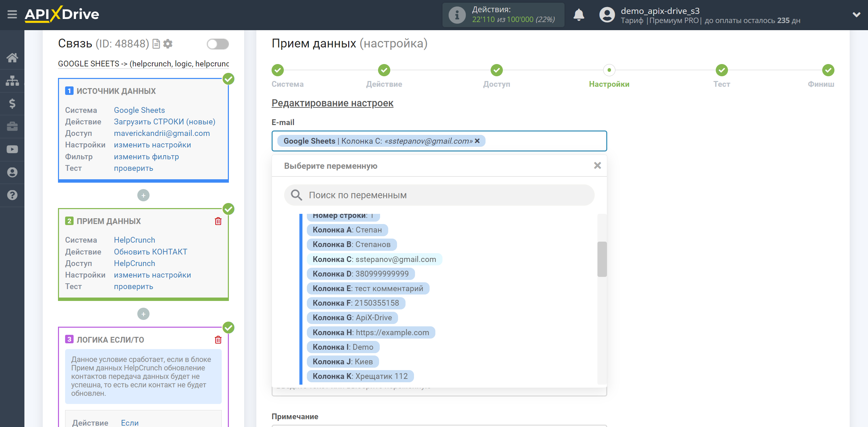The height and width of the screenshot is (427, 868).
Task: Open connections sitemap icon in sidebar
Action: coord(12,81)
